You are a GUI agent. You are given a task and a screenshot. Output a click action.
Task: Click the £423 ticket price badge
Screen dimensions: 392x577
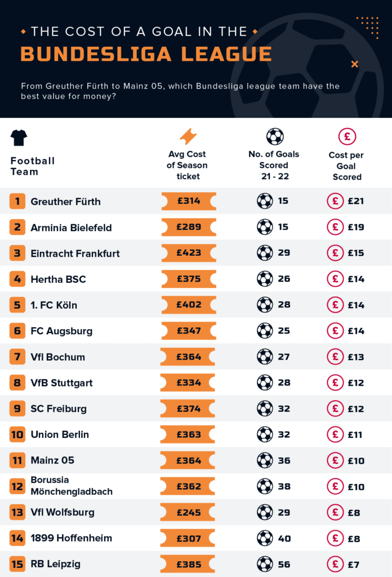189,253
